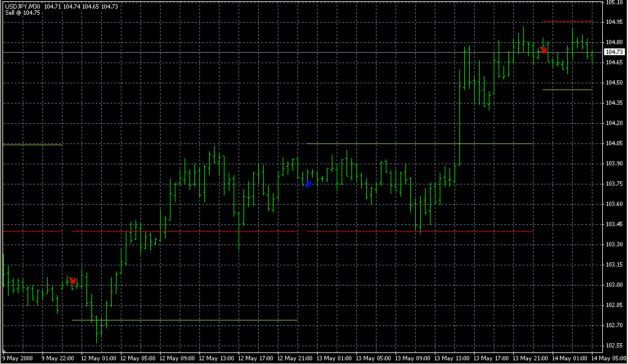Select the short green line at far left edge
628x364 pixels.
(x=32, y=145)
